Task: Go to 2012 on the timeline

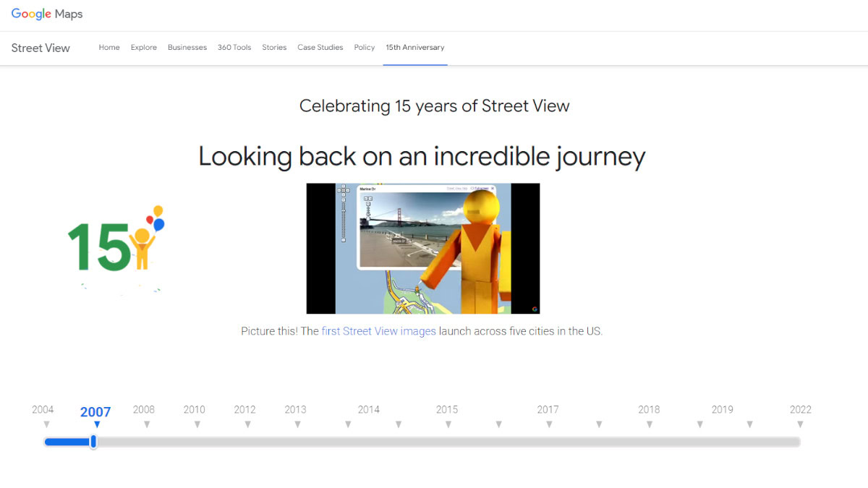Action: pyautogui.click(x=245, y=409)
